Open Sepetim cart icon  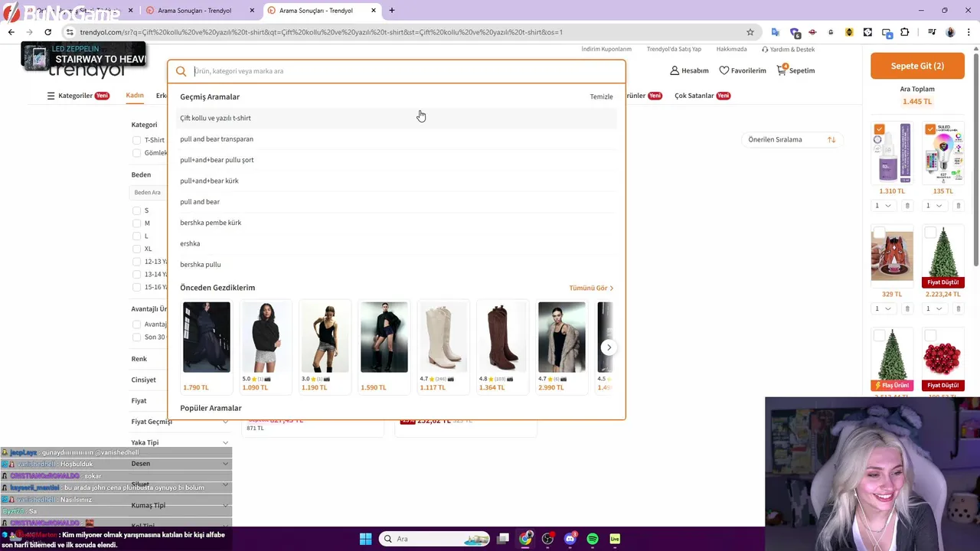781,70
